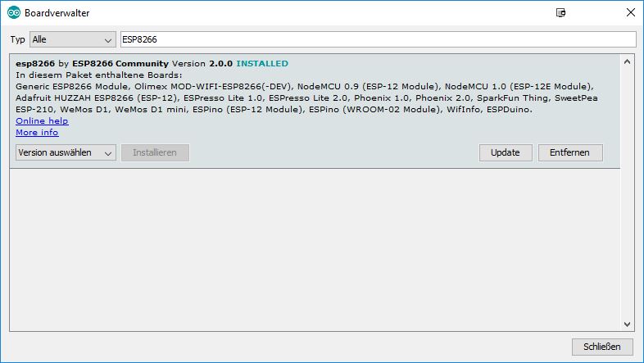This screenshot has width=644, height=363.
Task: Close the Boardverwalter window
Action: pyautogui.click(x=631, y=13)
